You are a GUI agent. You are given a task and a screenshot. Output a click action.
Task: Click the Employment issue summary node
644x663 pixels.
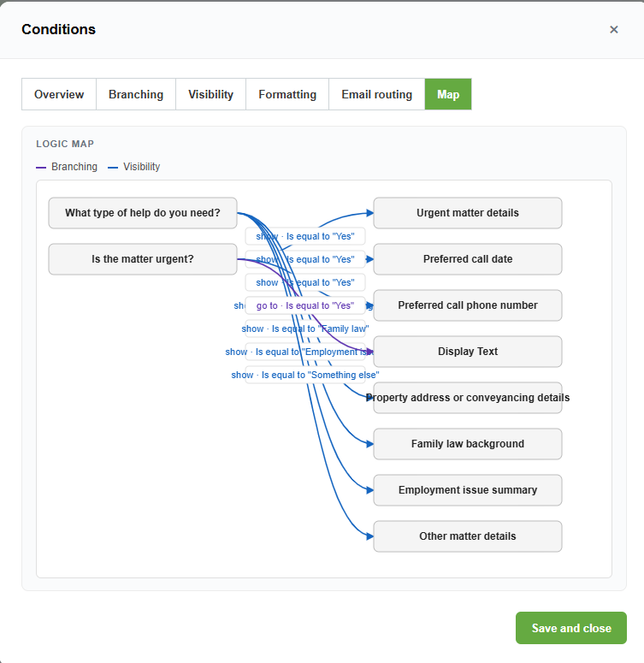(x=468, y=490)
